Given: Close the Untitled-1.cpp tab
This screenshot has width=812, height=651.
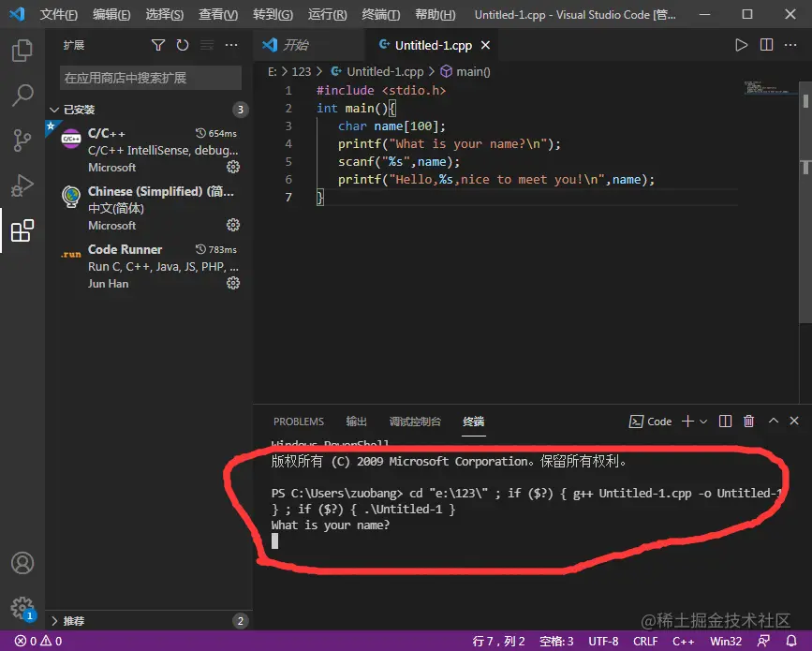Looking at the screenshot, I should [485, 46].
